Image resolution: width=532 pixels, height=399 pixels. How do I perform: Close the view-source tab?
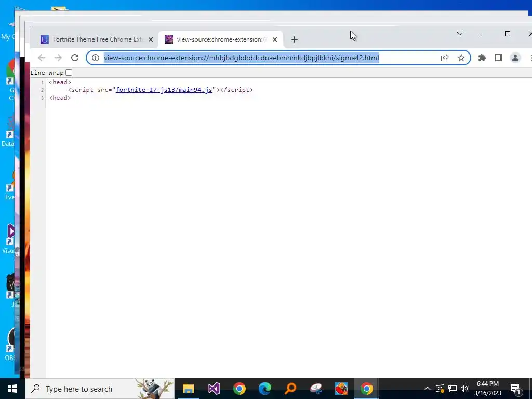275,39
